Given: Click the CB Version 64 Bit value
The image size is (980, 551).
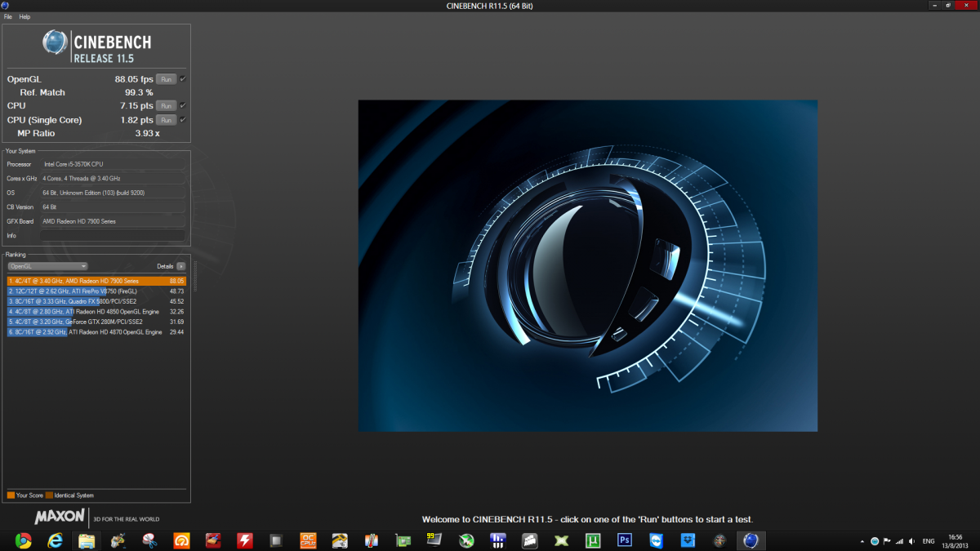Looking at the screenshot, I should (113, 207).
